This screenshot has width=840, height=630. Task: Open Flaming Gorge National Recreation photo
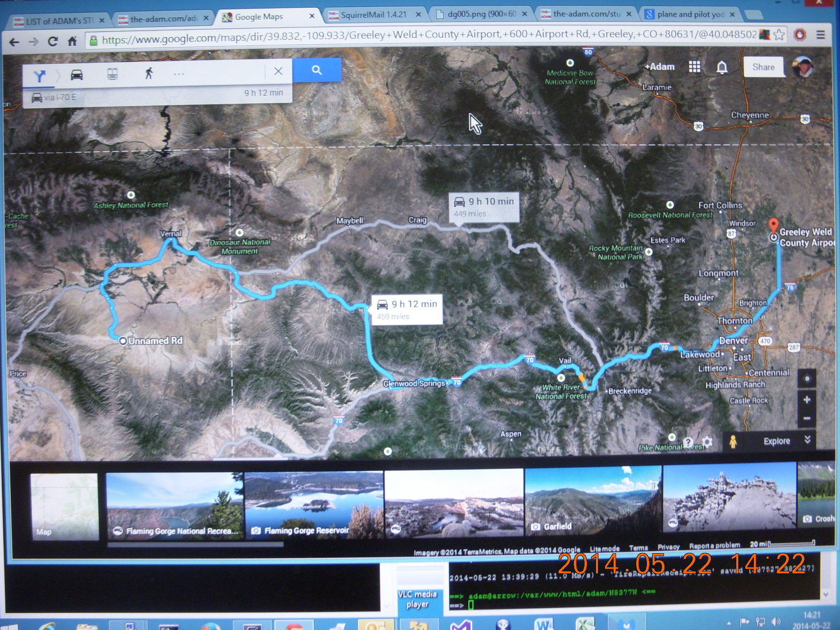[x=175, y=506]
